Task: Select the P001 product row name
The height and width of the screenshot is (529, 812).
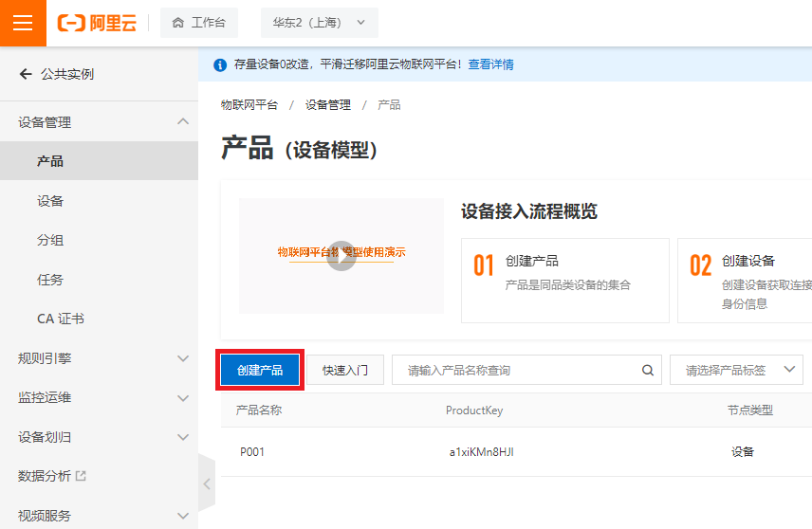Action: [x=252, y=452]
